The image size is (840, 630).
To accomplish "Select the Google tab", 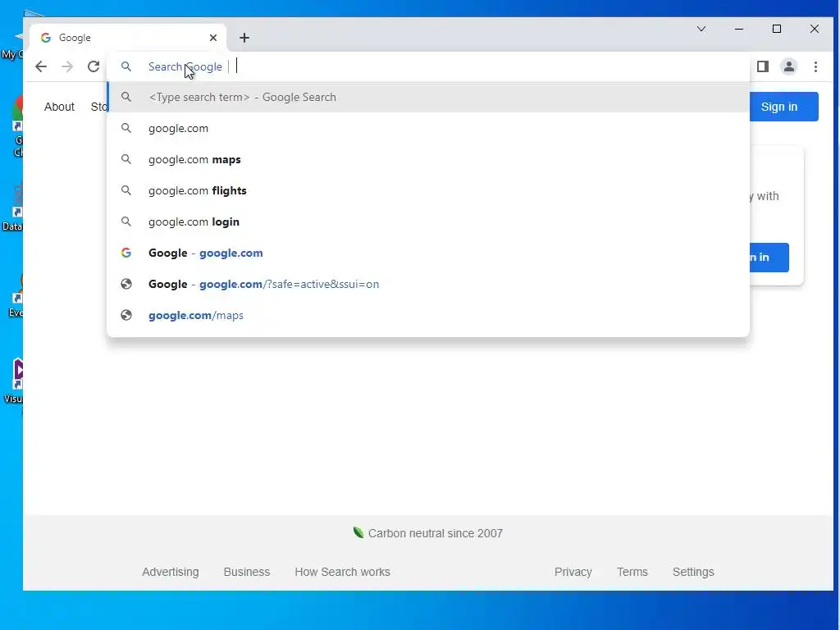I will pos(127,38).
